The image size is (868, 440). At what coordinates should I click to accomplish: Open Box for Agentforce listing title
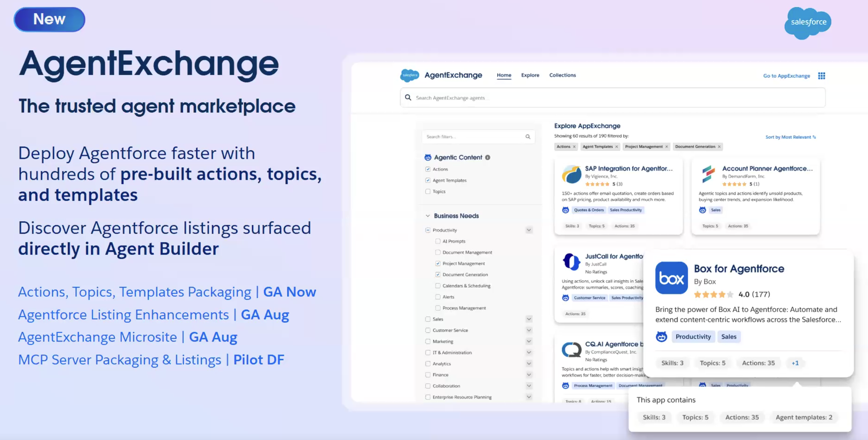click(739, 268)
